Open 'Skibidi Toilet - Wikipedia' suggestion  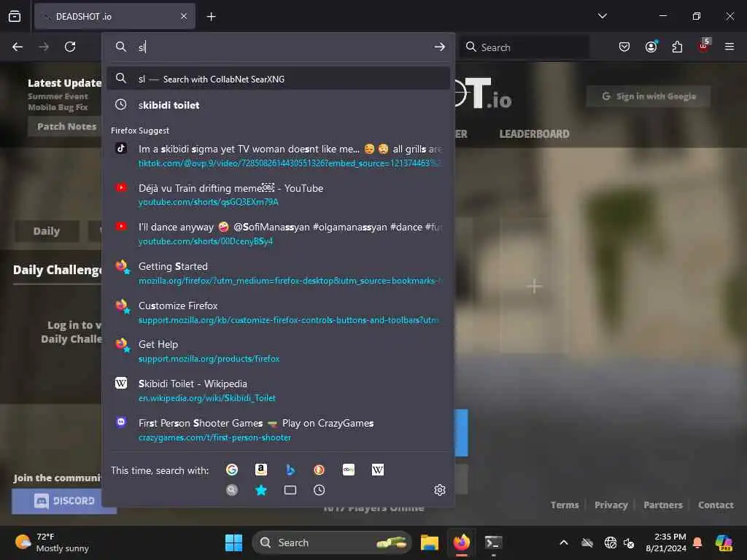pos(279,391)
